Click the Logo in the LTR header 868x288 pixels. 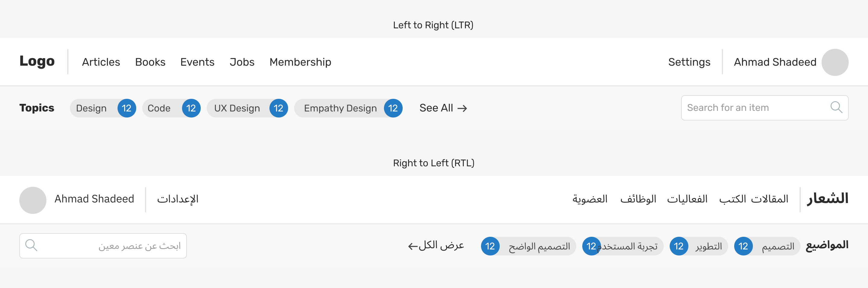[37, 61]
